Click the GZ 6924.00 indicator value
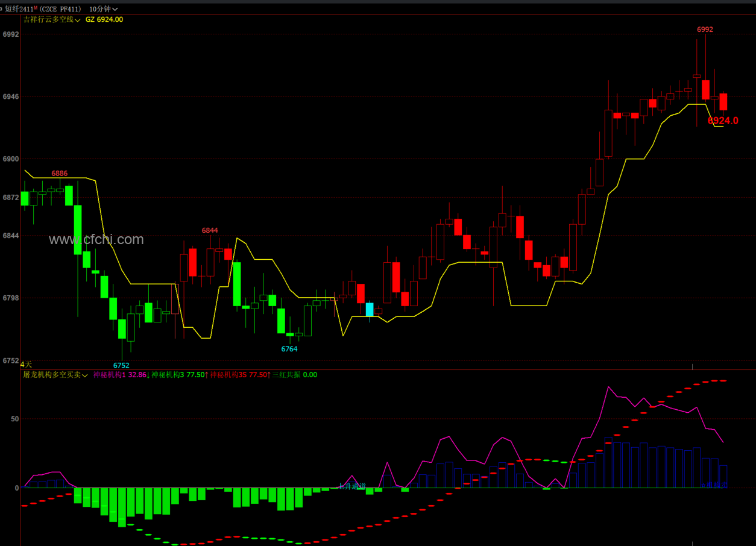Viewport: 756px width, 546px height. coord(104,19)
